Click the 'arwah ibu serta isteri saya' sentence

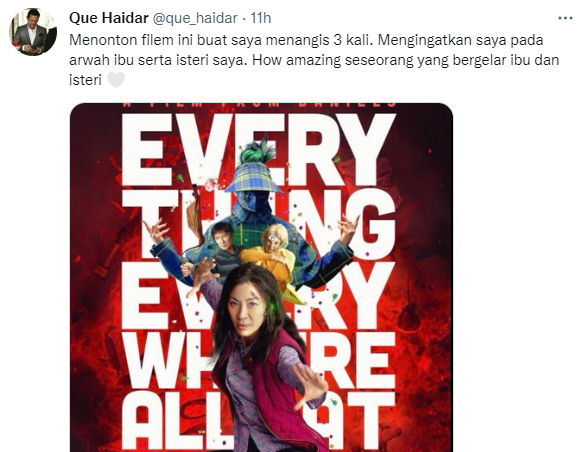point(158,60)
